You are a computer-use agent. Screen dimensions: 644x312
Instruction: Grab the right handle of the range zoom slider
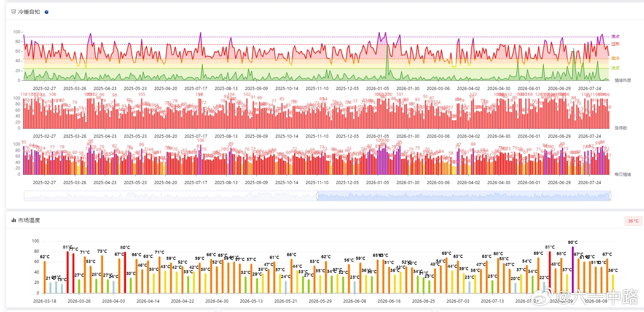pyautogui.click(x=610, y=196)
